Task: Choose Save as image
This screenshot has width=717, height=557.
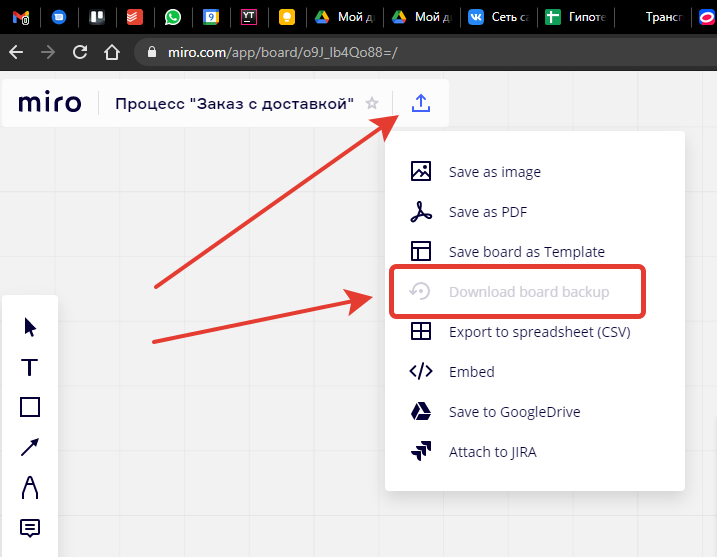Action: [x=494, y=172]
